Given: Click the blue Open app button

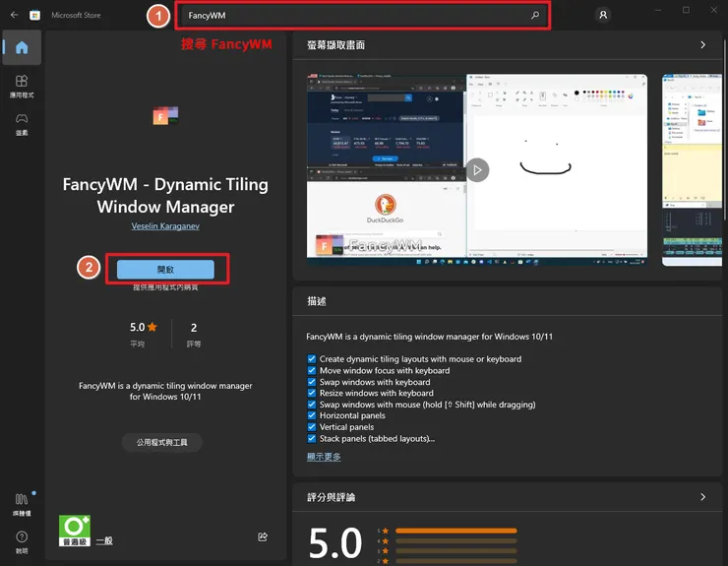Looking at the screenshot, I should point(165,269).
